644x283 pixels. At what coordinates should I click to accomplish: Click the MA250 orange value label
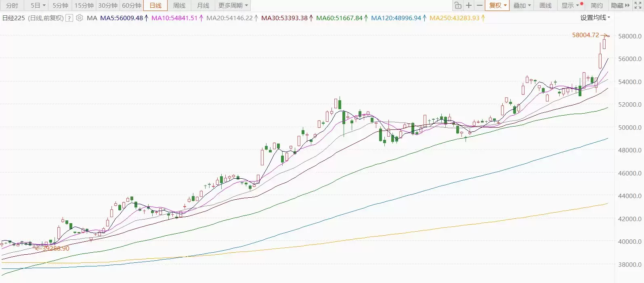pyautogui.click(x=454, y=18)
